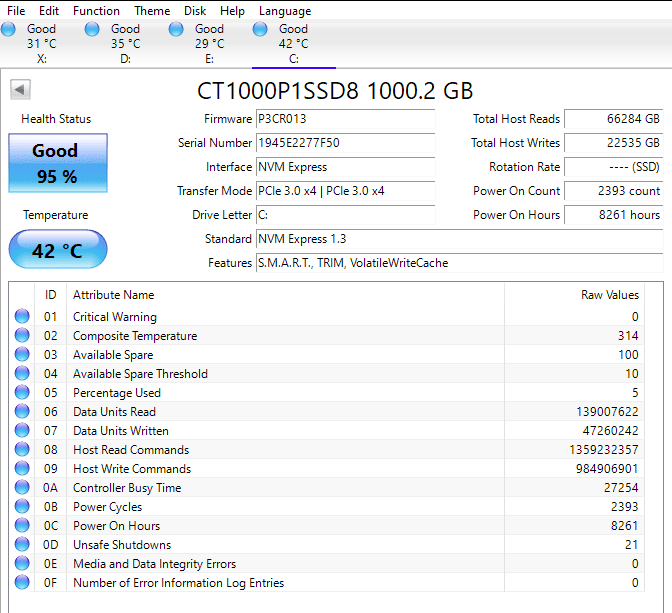
Task: Click status icon for Percentage Used
Action: click(22, 392)
